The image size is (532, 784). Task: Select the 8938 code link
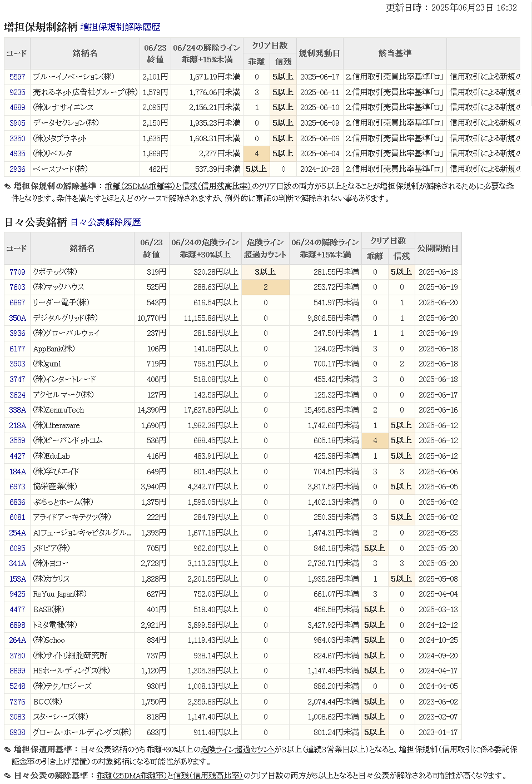tap(17, 732)
